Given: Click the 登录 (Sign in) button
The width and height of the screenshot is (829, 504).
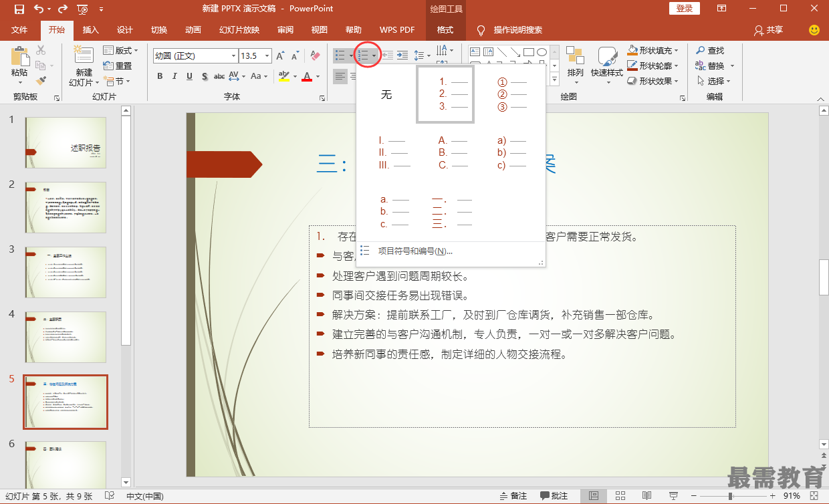Looking at the screenshot, I should click(x=684, y=9).
